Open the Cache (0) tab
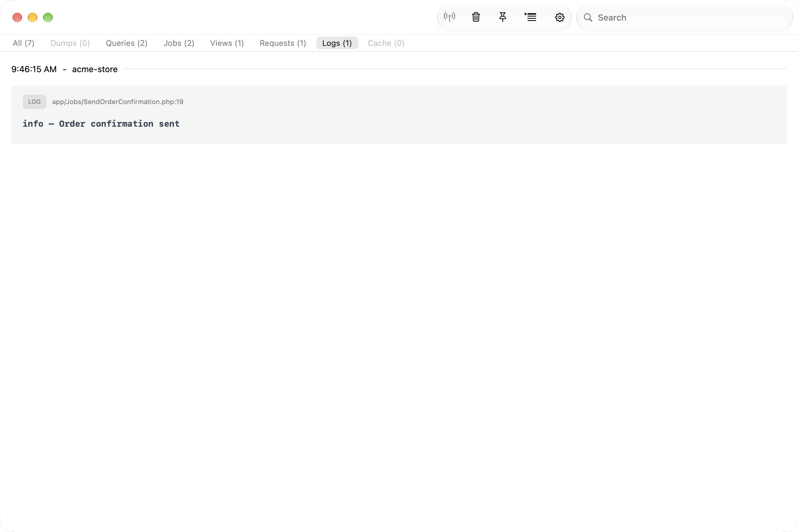 [x=386, y=43]
